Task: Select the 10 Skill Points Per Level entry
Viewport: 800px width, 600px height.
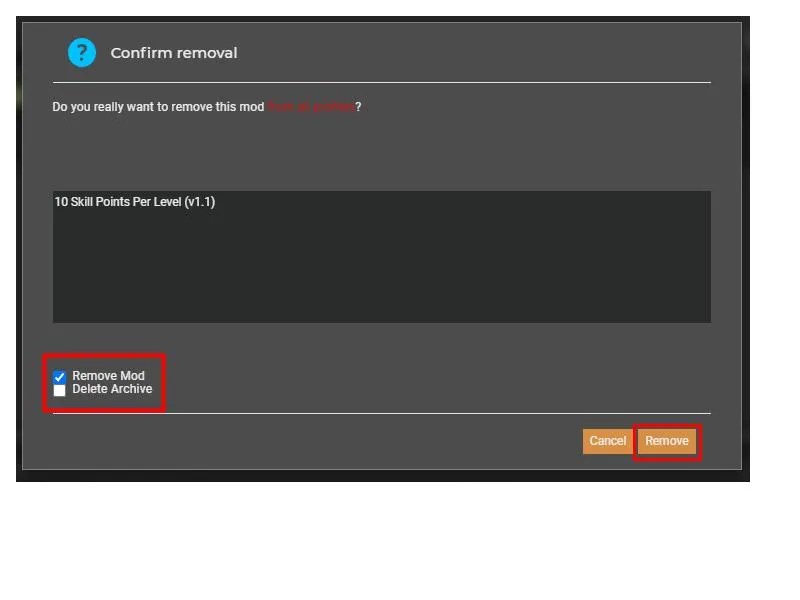Action: pos(135,202)
